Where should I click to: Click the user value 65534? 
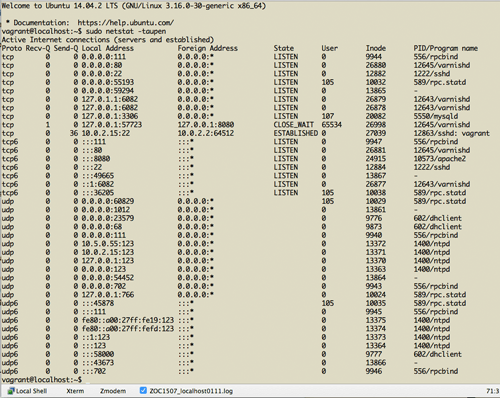[332, 125]
